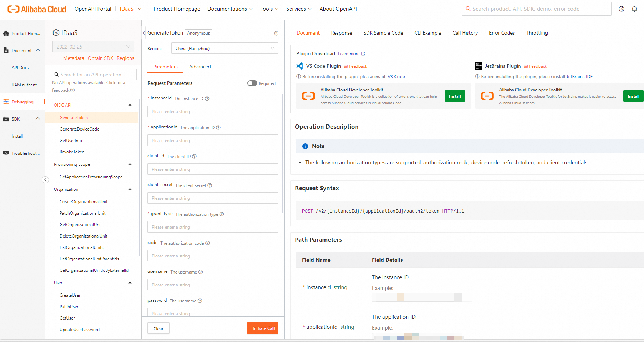Collapse the User group
Viewport: 644px width, 342px height.
(130, 283)
